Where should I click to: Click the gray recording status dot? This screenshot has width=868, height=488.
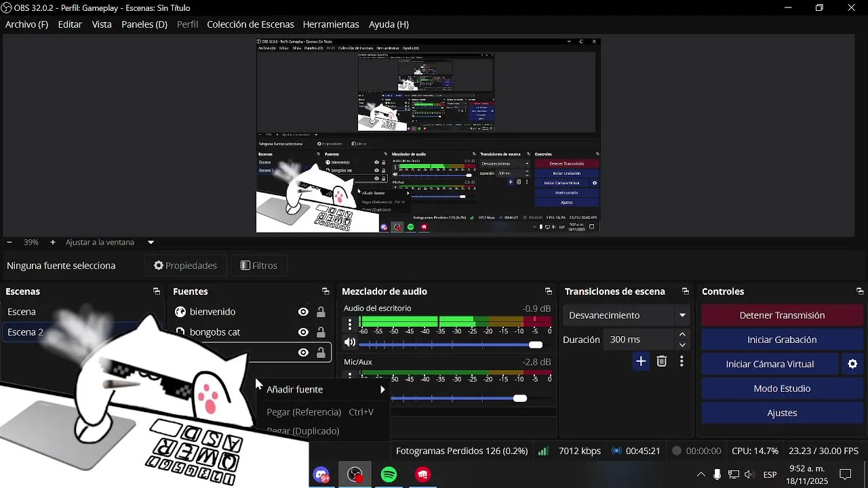(676, 451)
